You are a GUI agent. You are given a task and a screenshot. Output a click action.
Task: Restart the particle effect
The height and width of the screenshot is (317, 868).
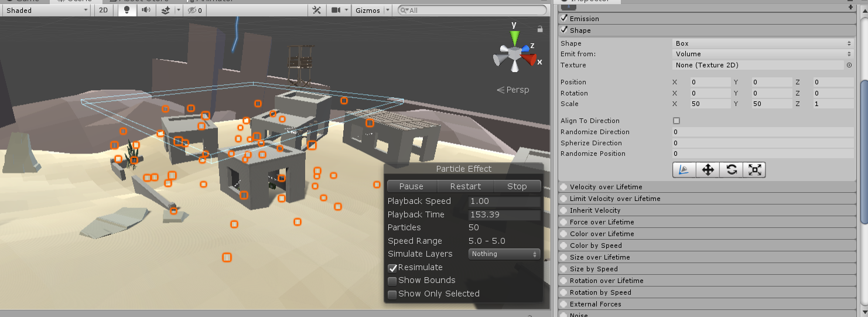click(466, 186)
